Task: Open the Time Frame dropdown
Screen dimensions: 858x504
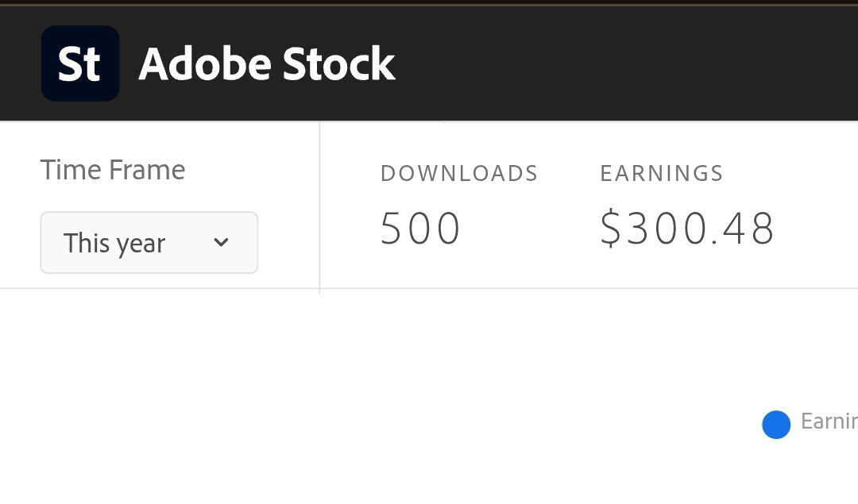Action: [149, 242]
